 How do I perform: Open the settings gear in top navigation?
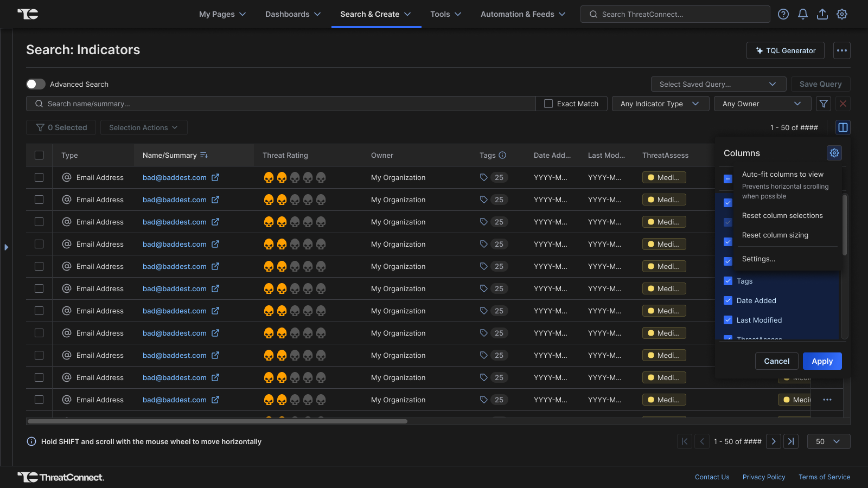pos(841,14)
